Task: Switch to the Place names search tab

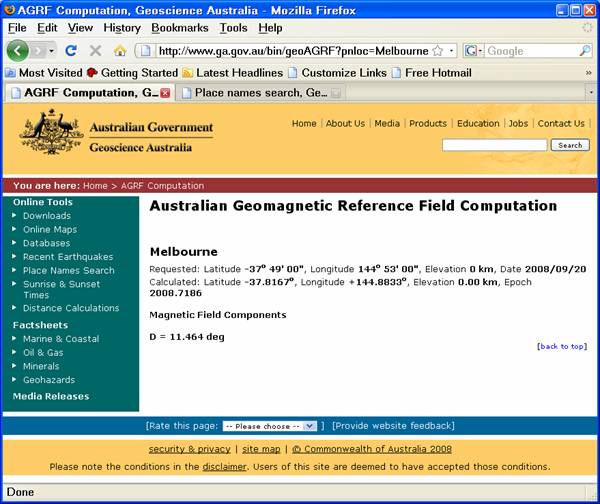Action: [261, 93]
